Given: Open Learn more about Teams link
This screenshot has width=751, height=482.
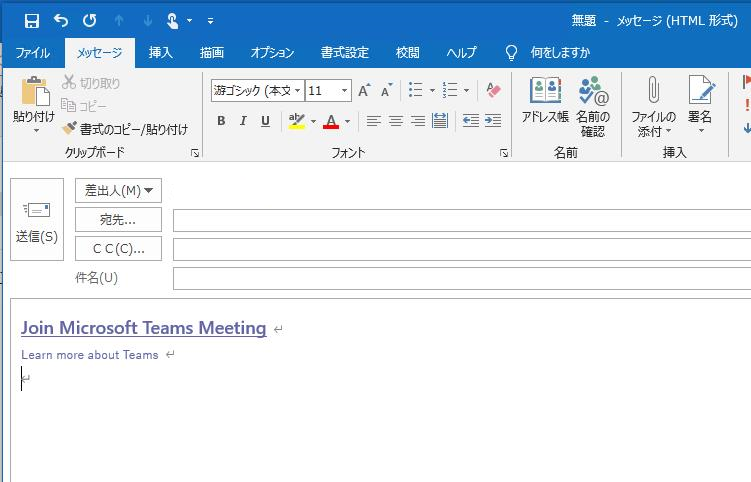Looking at the screenshot, I should pyautogui.click(x=90, y=355).
